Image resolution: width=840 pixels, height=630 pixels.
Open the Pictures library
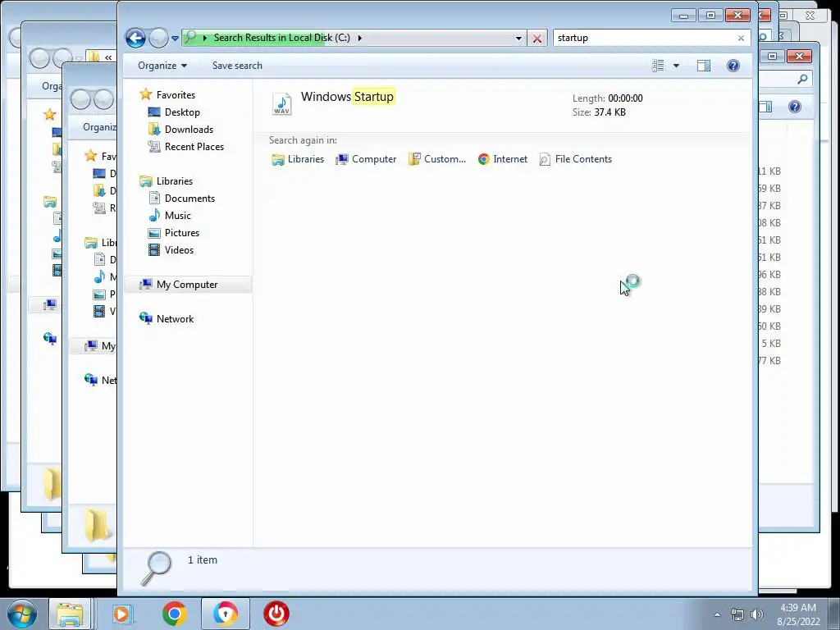(181, 232)
